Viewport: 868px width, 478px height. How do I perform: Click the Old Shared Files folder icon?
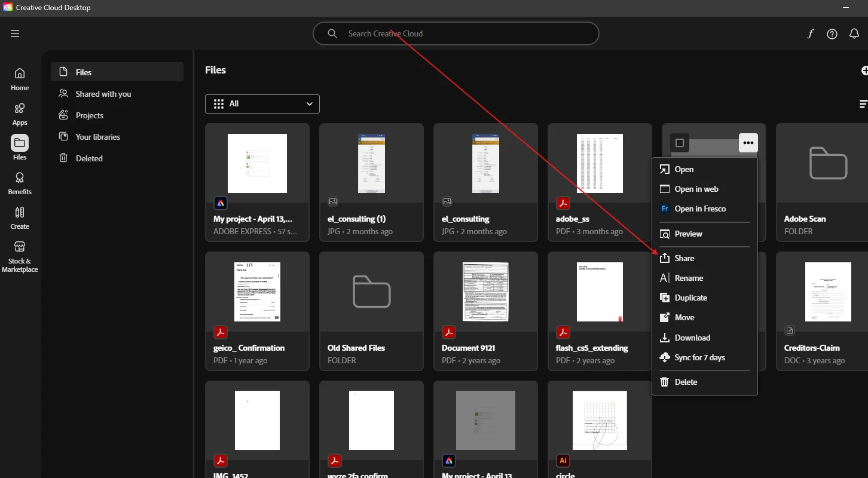pyautogui.click(x=371, y=291)
